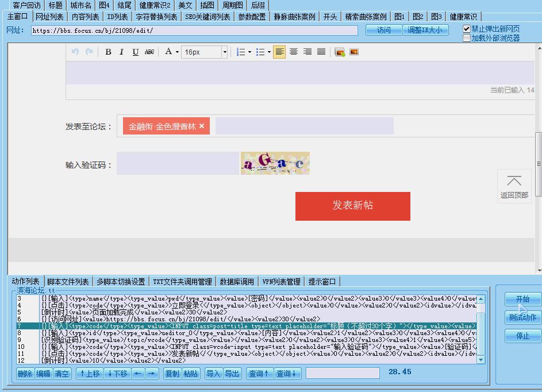Toggle bold formatting

(x=108, y=52)
